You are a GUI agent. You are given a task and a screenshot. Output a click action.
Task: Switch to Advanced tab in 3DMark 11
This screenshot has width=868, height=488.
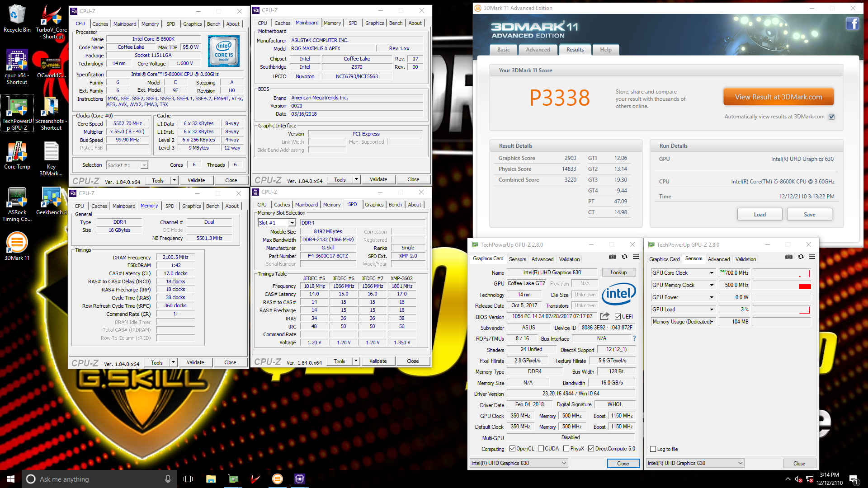(538, 50)
